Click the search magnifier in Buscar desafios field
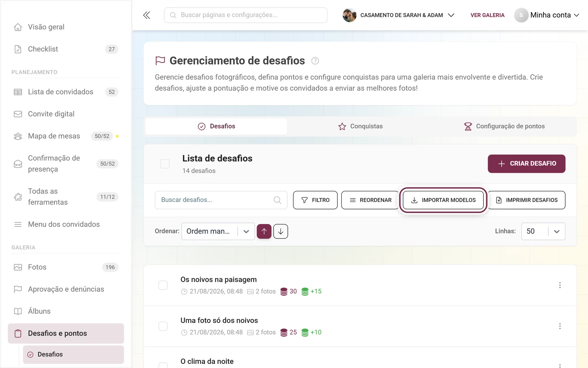 tap(277, 200)
